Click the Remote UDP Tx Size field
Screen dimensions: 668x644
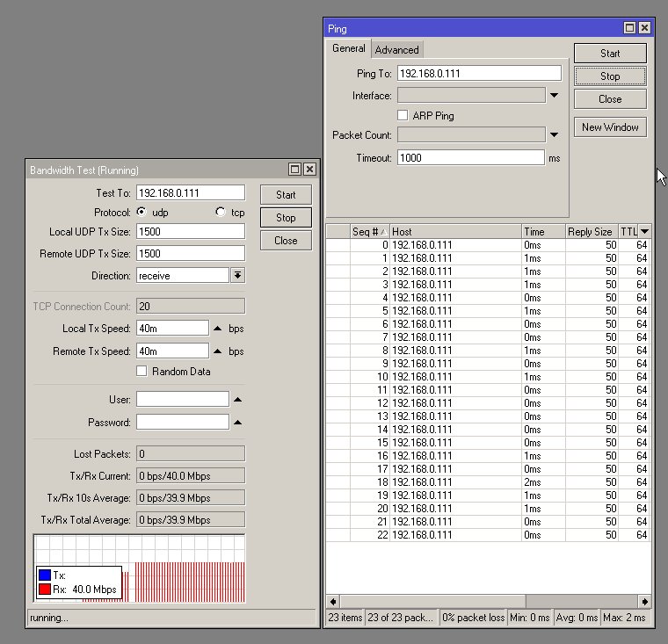coord(191,253)
